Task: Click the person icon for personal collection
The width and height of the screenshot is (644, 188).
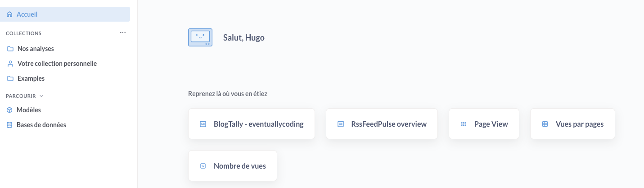Action: (x=10, y=64)
